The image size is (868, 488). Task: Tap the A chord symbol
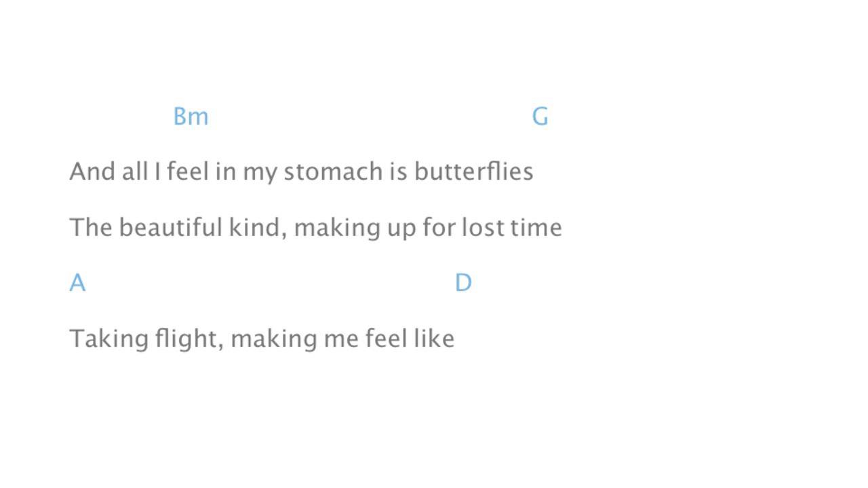tap(77, 283)
